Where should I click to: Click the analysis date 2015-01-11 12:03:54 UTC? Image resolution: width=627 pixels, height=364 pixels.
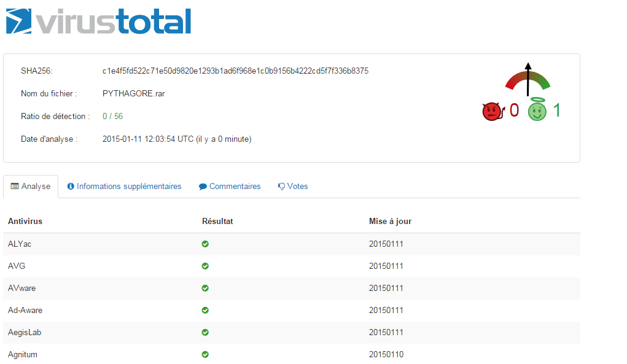click(148, 139)
